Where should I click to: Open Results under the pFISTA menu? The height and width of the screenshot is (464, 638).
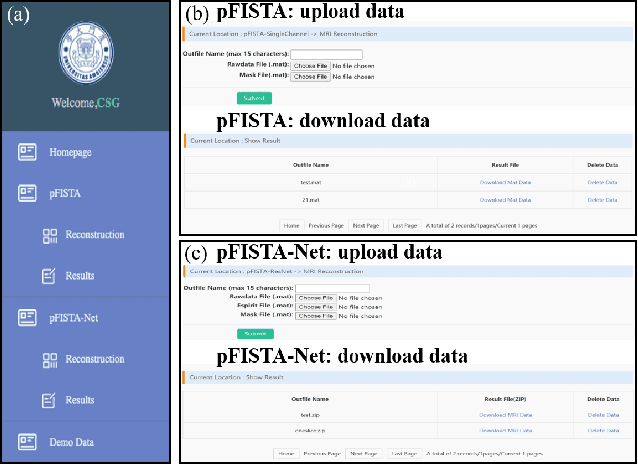[x=80, y=276]
